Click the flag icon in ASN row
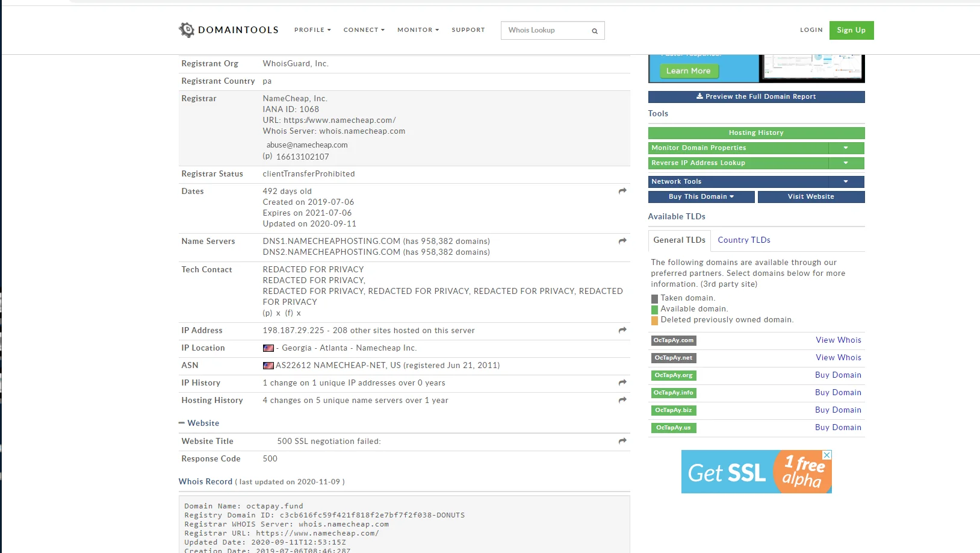The image size is (980, 553). (268, 366)
